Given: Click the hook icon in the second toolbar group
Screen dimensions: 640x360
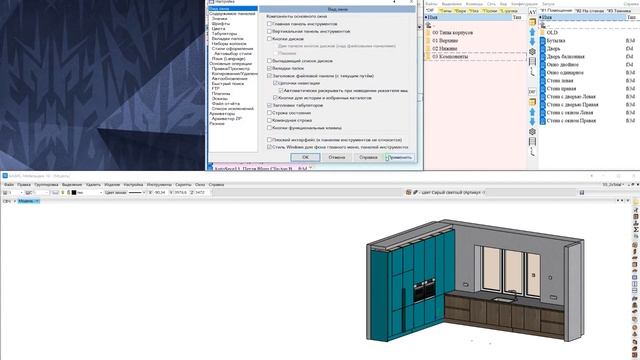Looking at the screenshot, I should [x=532, y=152].
